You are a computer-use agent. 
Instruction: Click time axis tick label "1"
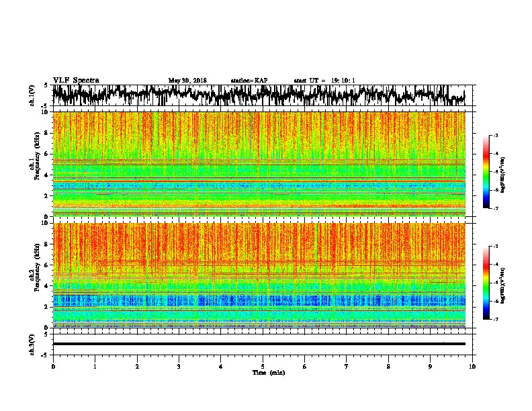point(95,367)
